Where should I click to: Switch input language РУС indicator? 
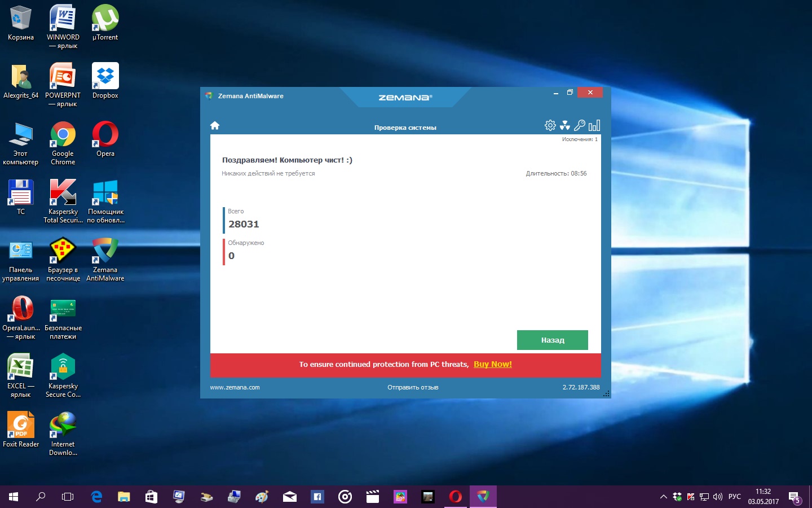tap(735, 497)
